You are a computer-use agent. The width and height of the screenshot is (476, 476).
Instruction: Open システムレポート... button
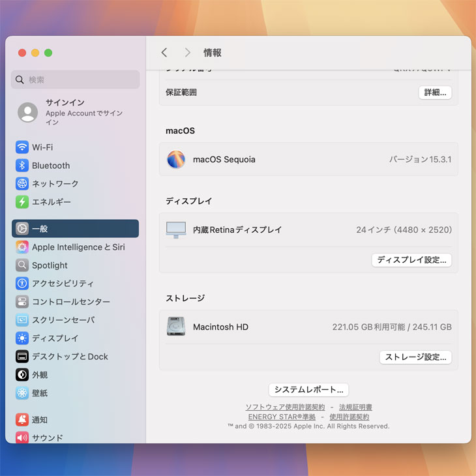pos(308,389)
